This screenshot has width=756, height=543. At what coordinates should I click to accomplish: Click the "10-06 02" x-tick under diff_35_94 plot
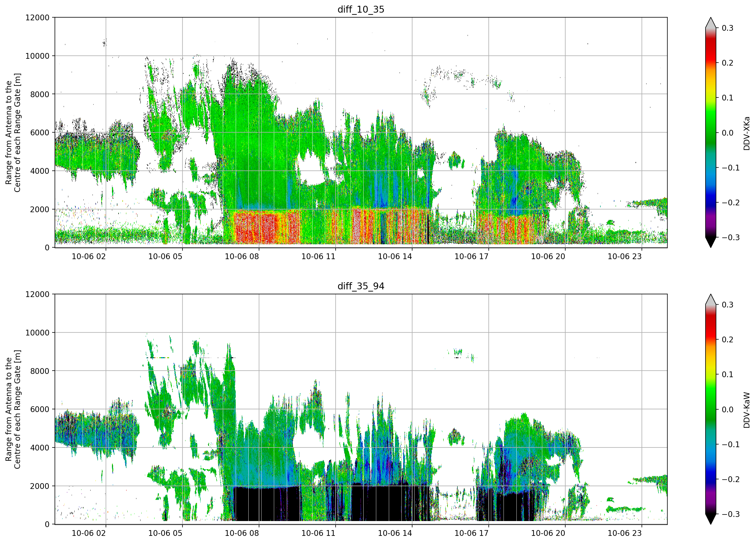point(89,533)
